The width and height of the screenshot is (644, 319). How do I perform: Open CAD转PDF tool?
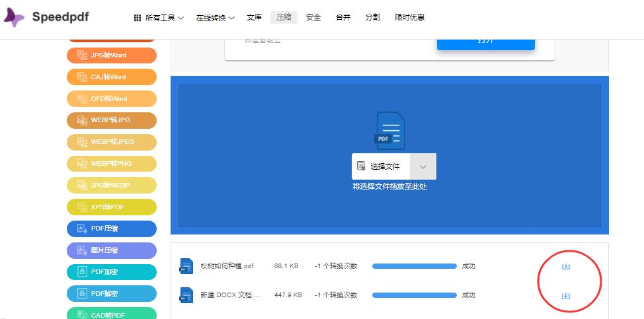(x=112, y=314)
